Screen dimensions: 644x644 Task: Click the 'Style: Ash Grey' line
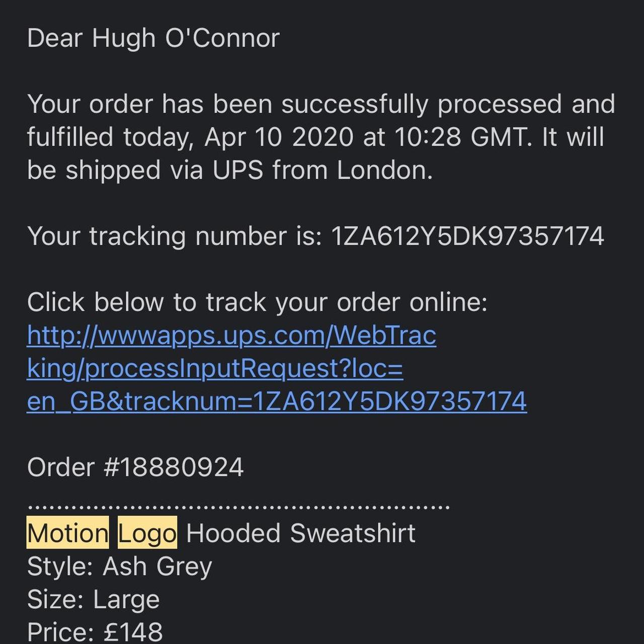(x=120, y=567)
